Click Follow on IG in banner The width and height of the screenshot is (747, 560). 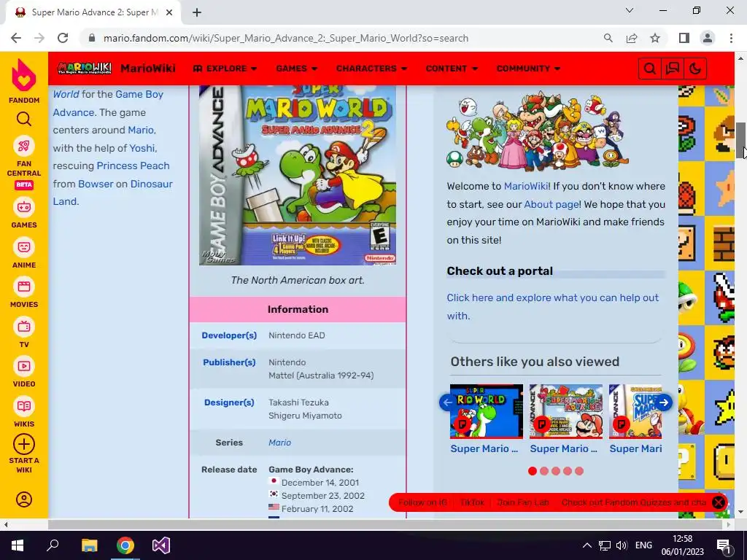click(x=422, y=502)
